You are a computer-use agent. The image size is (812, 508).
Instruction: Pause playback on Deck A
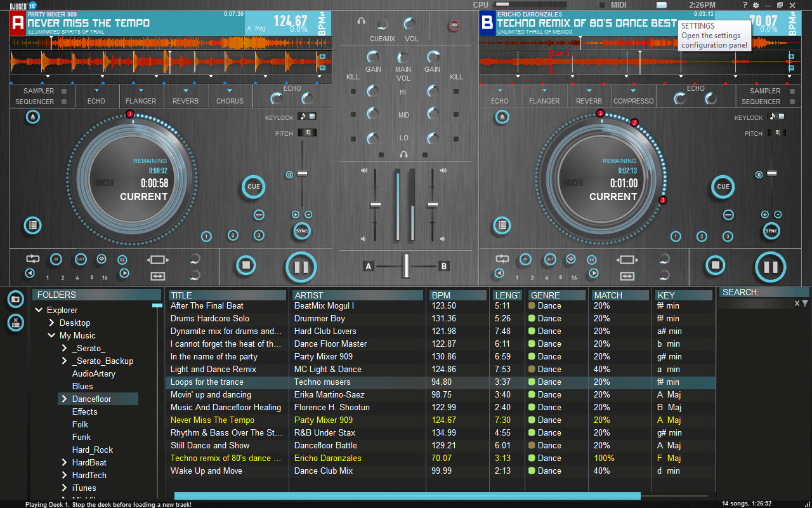(301, 267)
